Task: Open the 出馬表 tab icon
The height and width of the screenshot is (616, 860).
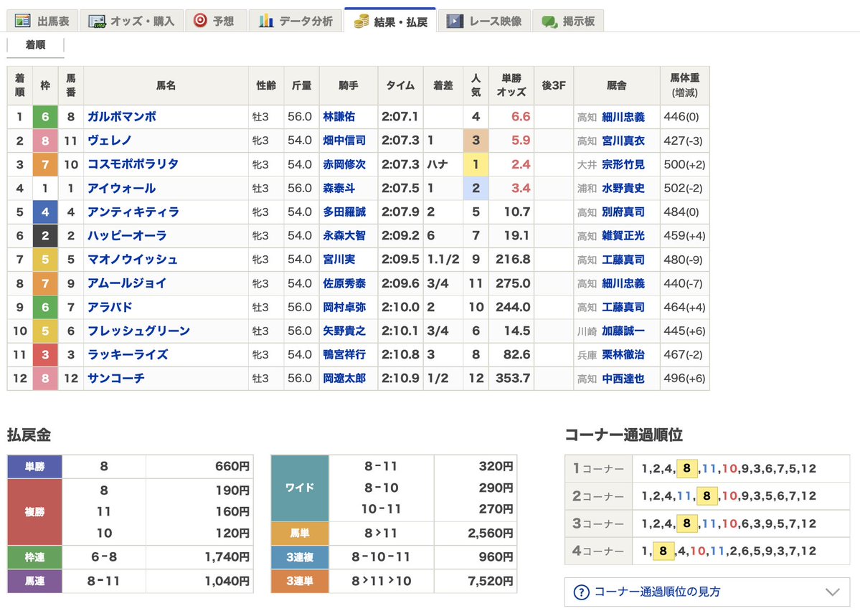Action: pyautogui.click(x=22, y=22)
